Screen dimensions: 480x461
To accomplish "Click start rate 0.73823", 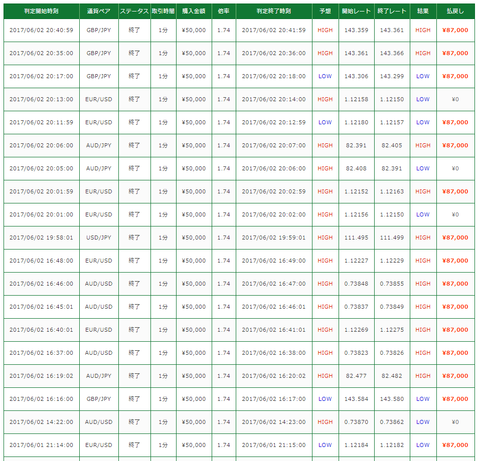I will [x=356, y=353].
